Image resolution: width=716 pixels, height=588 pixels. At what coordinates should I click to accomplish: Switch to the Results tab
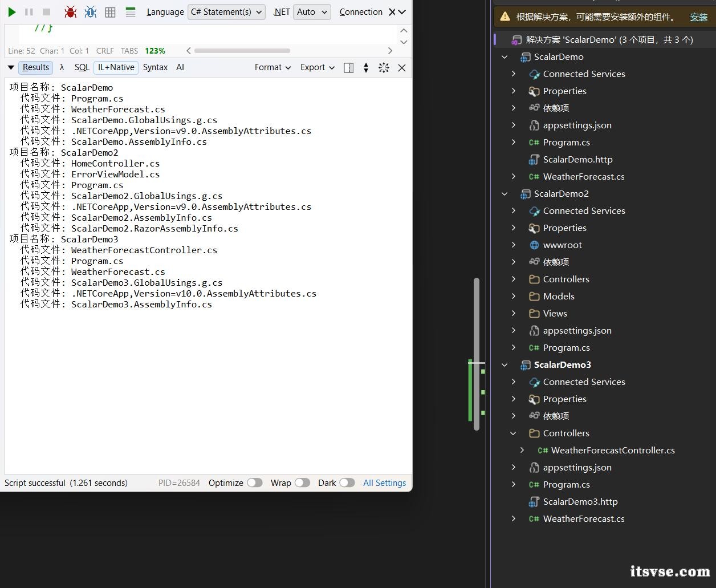pos(36,67)
